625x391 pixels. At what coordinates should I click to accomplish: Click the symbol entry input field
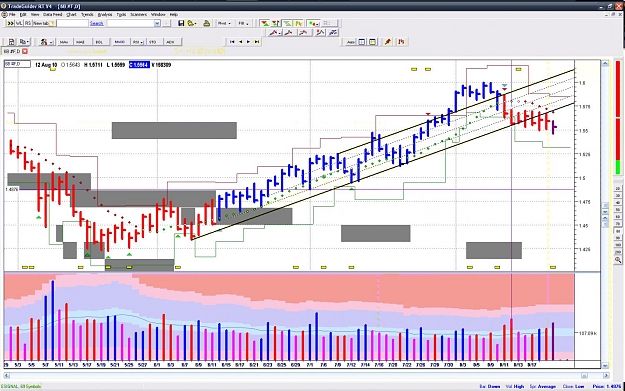72,24
